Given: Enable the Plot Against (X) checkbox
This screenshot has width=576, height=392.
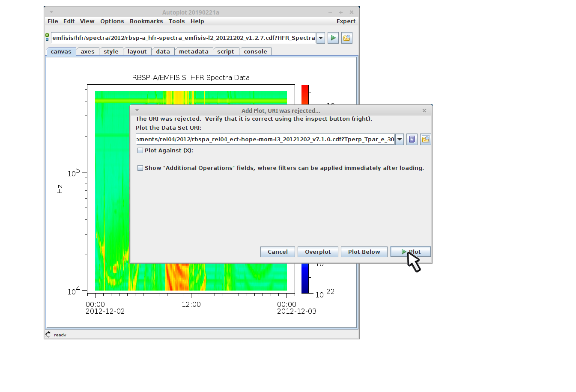Looking at the screenshot, I should [140, 151].
